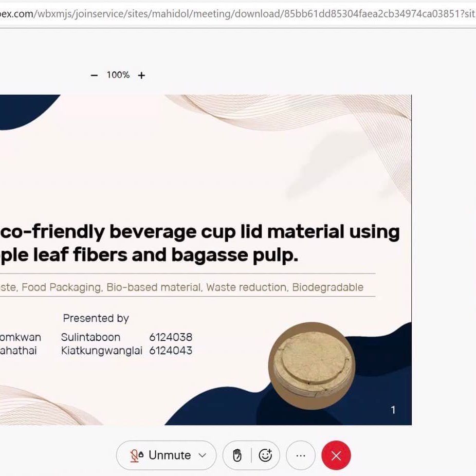The height and width of the screenshot is (476, 476).
Task: Raise your hand in the meeting
Action: point(237,455)
